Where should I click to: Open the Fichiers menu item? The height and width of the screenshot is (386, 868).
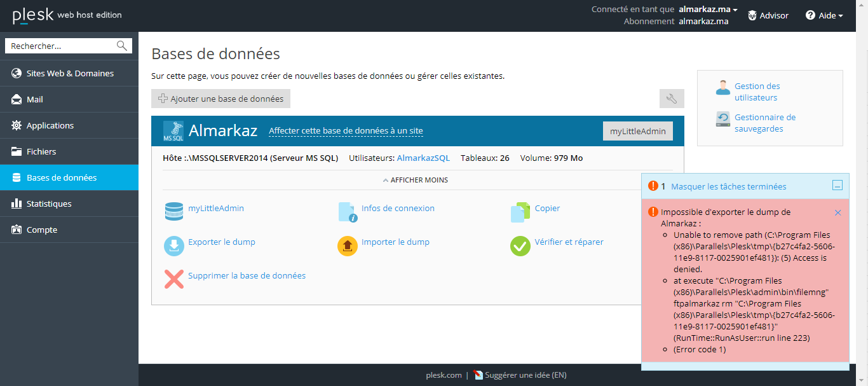pos(69,151)
